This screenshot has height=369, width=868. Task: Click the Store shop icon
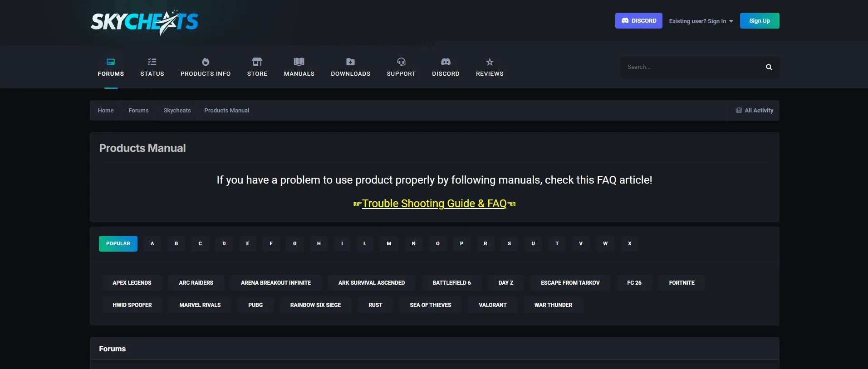pos(257,62)
